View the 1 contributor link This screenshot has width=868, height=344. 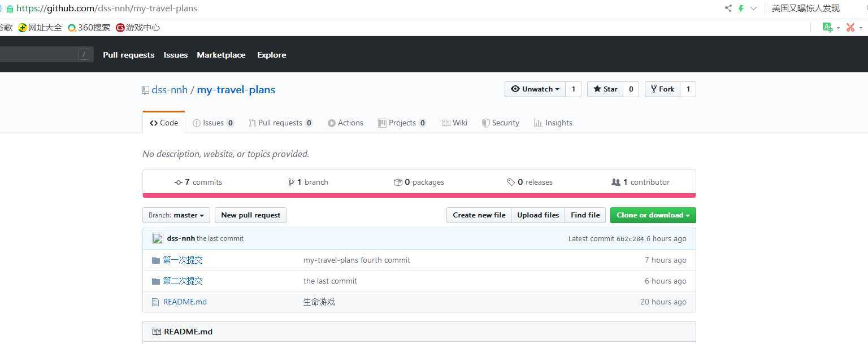pyautogui.click(x=641, y=182)
